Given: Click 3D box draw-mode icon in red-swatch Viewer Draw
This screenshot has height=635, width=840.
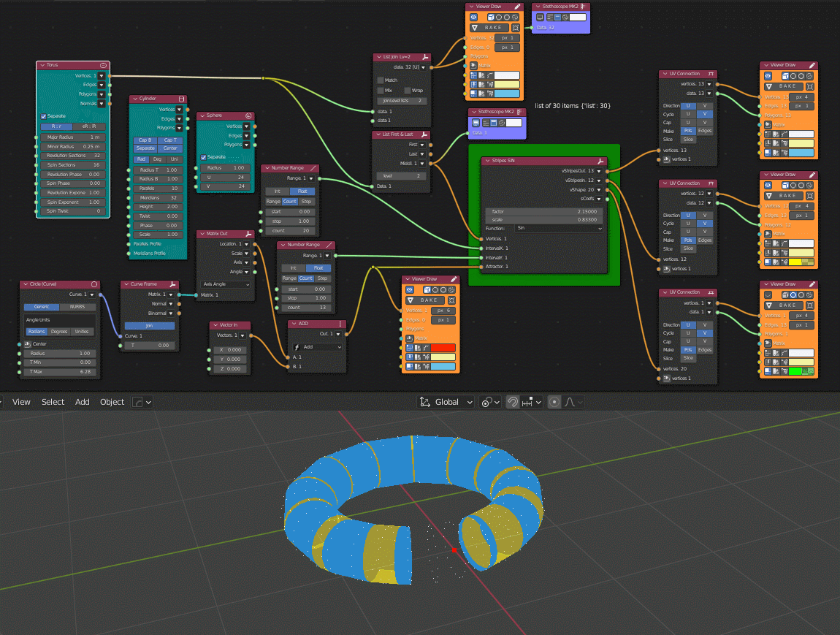Looking at the screenshot, I should point(427,290).
